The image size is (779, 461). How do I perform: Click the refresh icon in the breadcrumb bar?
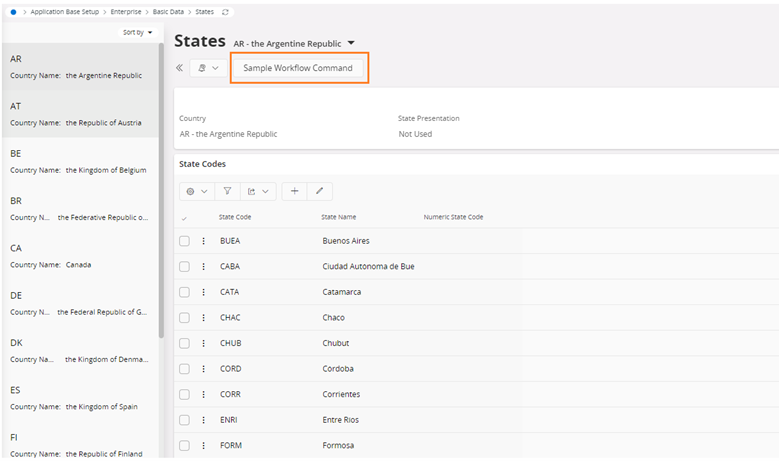225,11
